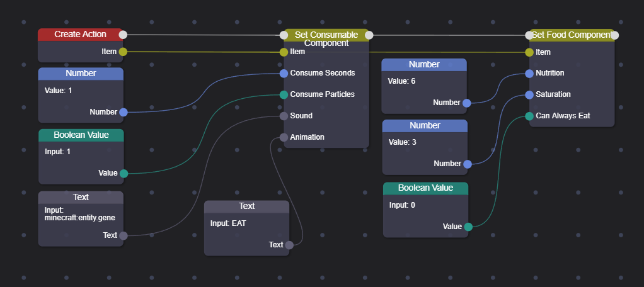644x287 pixels.
Task: Click the 'Value: 1' field in Number node
Action: tap(59, 91)
